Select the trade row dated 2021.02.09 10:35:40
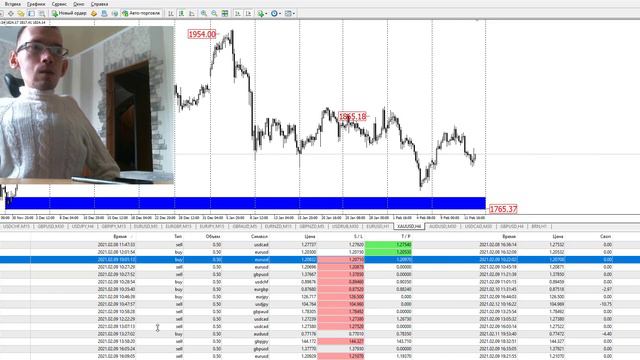 320,289
